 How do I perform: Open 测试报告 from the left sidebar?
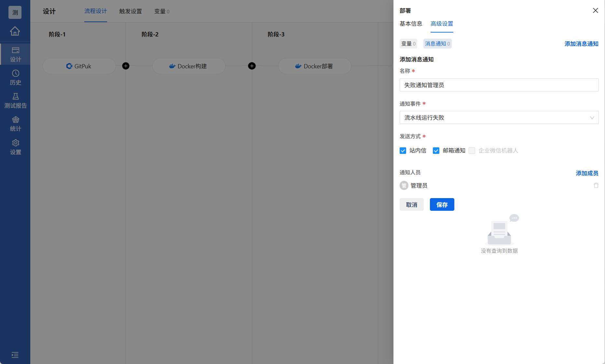(15, 100)
